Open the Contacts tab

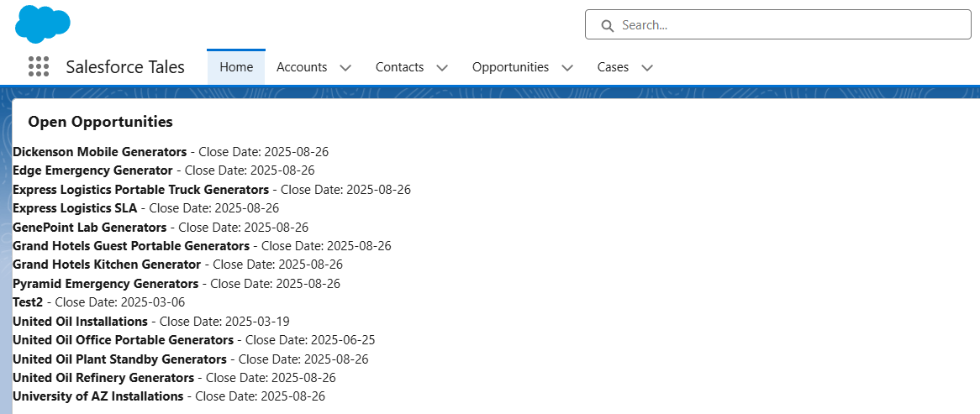click(x=399, y=67)
